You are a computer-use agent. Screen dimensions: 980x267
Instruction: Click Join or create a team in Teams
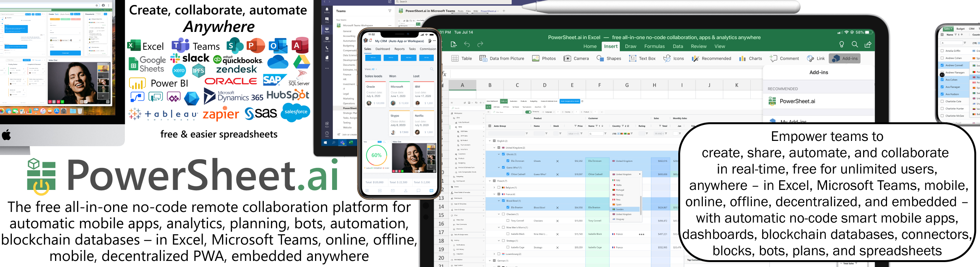(x=347, y=134)
